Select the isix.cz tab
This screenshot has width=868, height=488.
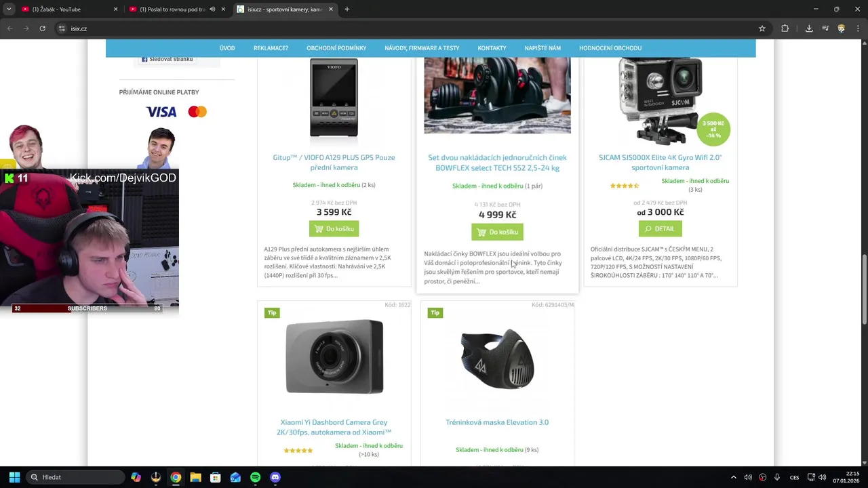[x=286, y=9]
